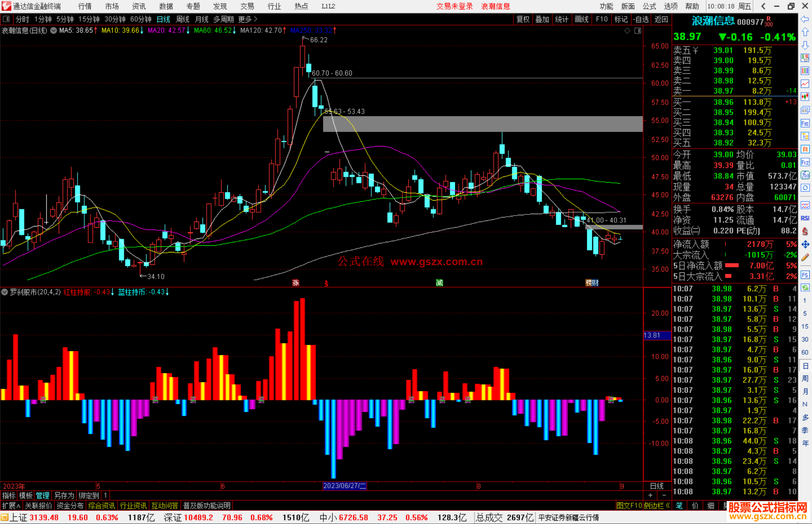This screenshot has height=524, width=812.
Task: Click the trend line chart icon in sidebar
Action: (805, 83)
